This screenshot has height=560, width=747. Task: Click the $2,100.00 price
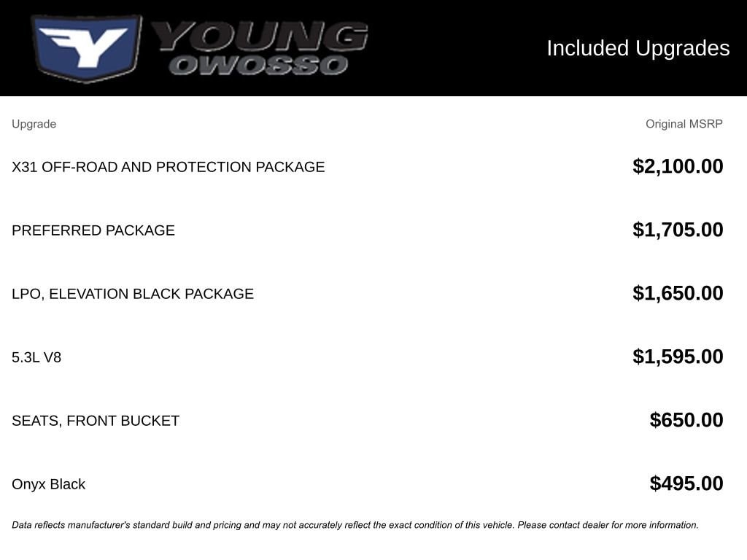click(678, 166)
